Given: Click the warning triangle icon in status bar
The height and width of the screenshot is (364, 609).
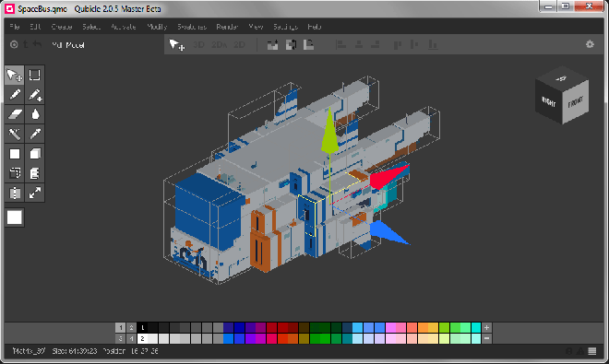Looking at the screenshot, I should pyautogui.click(x=579, y=351).
